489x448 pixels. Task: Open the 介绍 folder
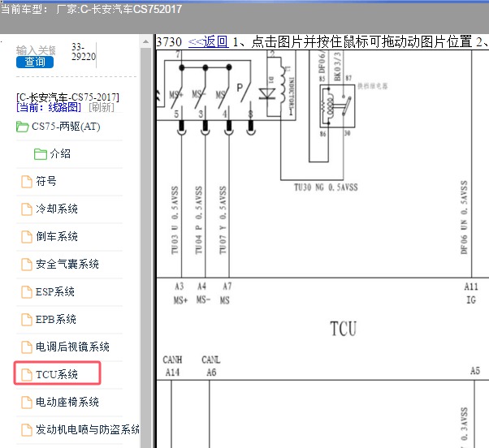pyautogui.click(x=60, y=154)
